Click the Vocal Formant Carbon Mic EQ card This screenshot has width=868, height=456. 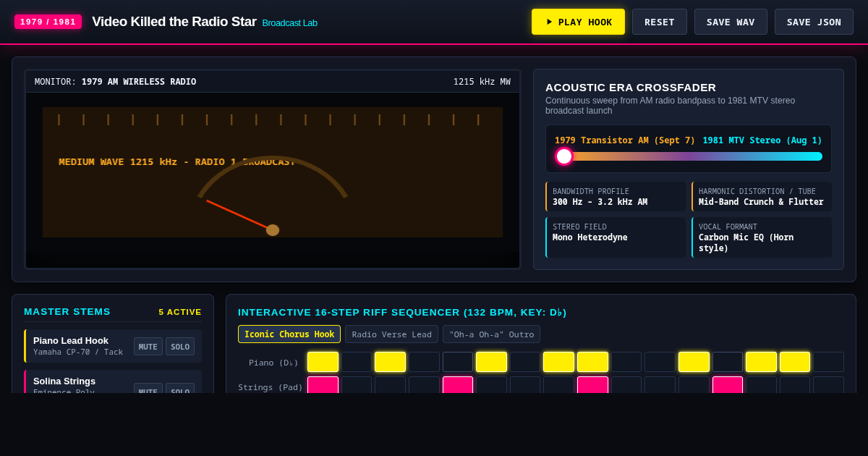[762, 237]
